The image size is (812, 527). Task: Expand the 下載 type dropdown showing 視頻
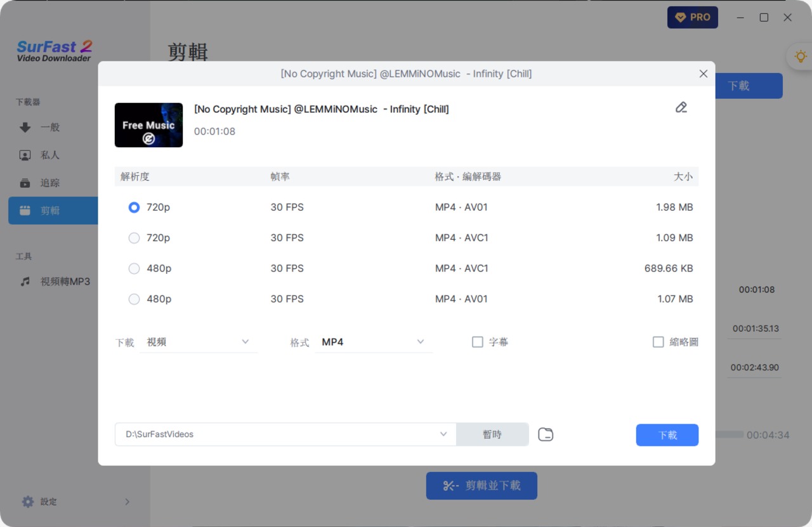pos(199,342)
